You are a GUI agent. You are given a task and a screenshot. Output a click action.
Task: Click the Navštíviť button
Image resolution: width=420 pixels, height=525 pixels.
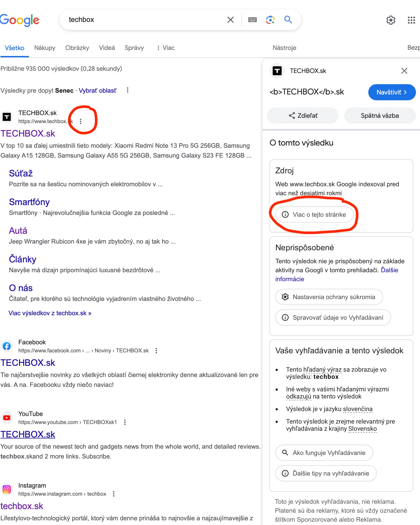pyautogui.click(x=392, y=92)
